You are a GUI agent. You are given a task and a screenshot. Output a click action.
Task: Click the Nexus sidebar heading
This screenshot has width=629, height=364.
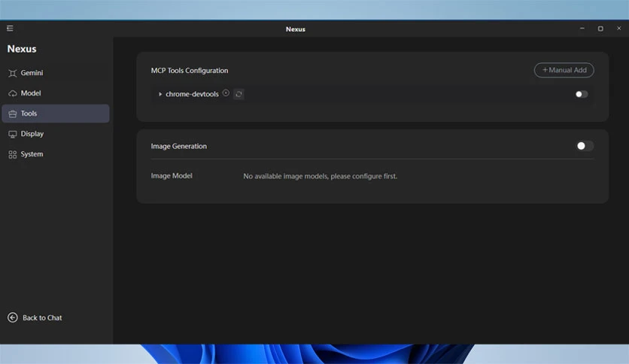[22, 49]
